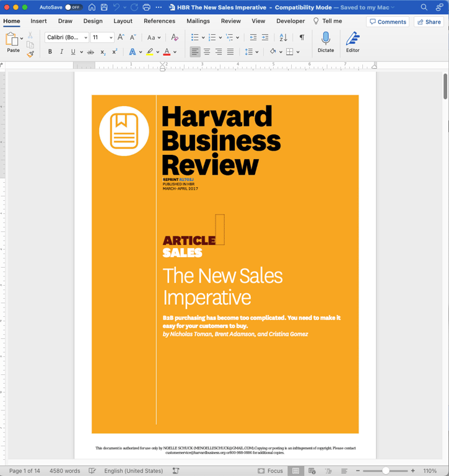
Task: Select the Format Painter brush
Action: tap(30, 54)
